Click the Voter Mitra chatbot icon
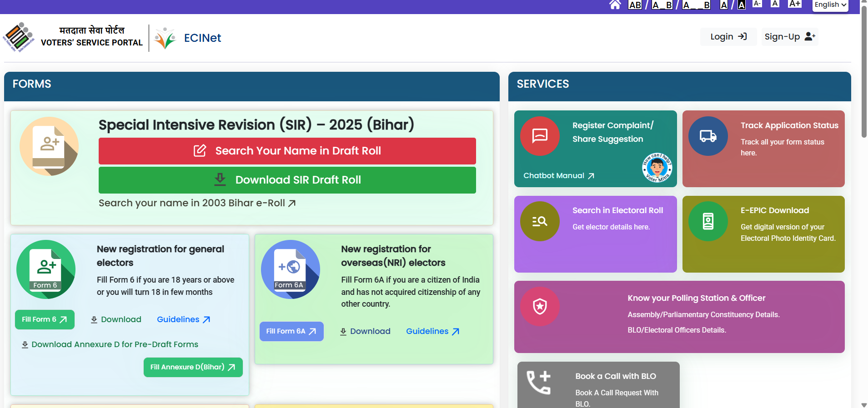 [657, 168]
